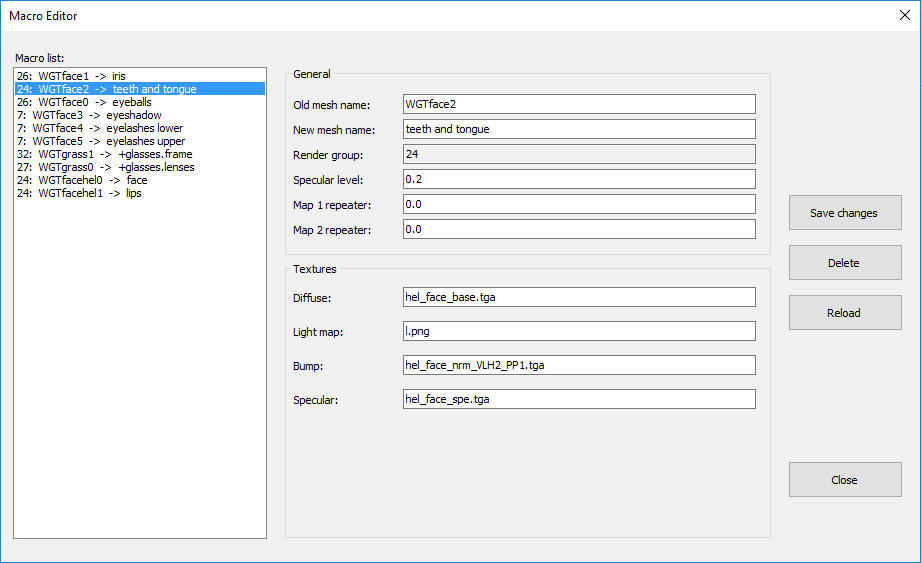Image resolution: width=922 pixels, height=563 pixels.
Task: Click the Save changes button
Action: (x=845, y=213)
